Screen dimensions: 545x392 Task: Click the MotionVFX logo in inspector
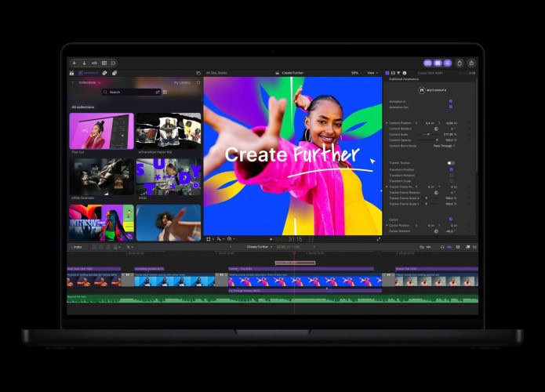[432, 90]
